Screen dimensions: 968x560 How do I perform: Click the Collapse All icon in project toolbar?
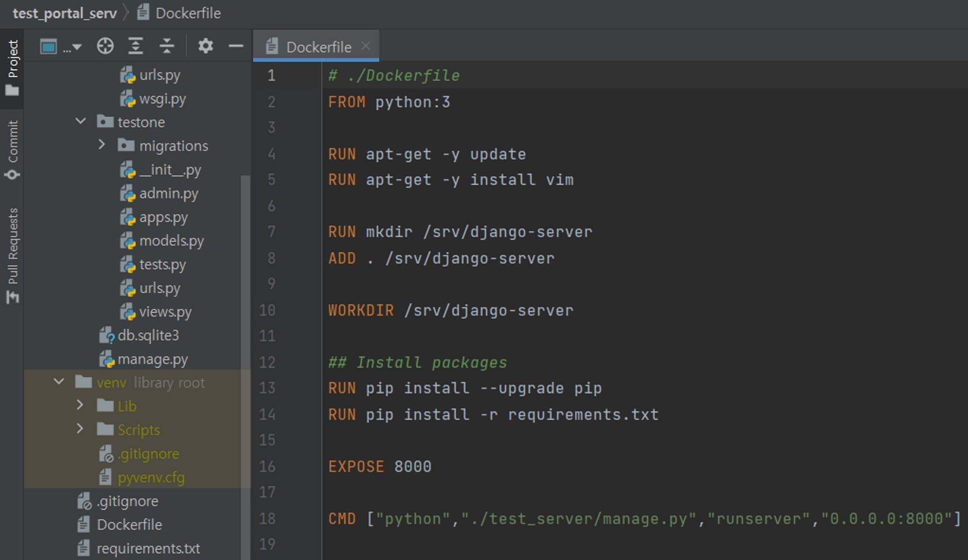[x=166, y=46]
